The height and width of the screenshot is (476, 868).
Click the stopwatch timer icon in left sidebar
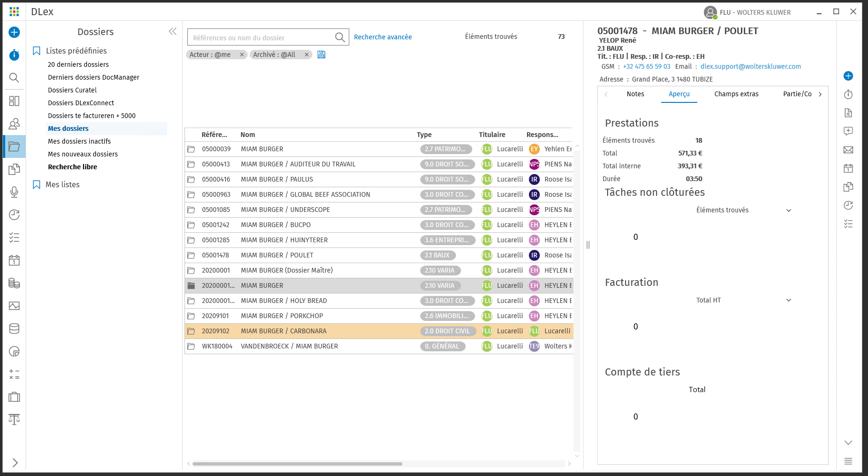[14, 55]
